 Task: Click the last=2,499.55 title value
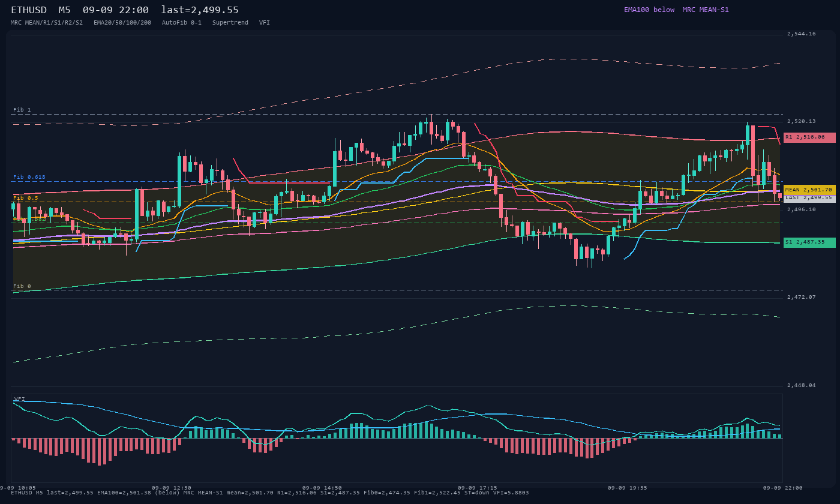pos(200,10)
